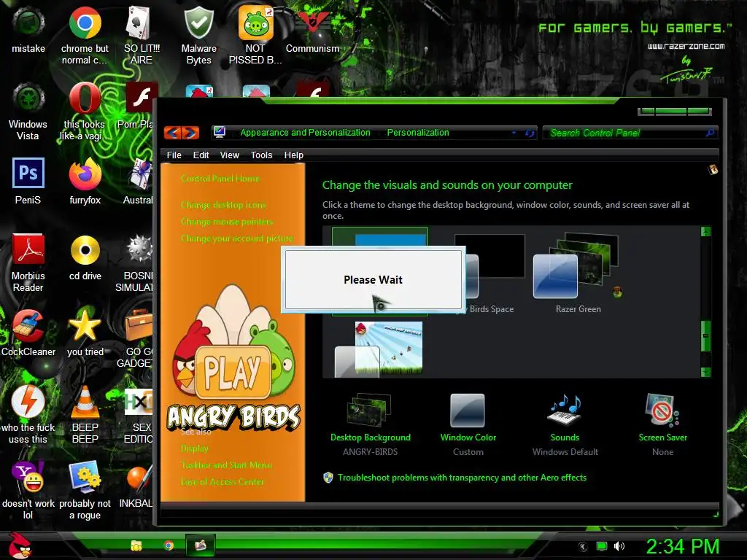Screen dimensions: 747x560
Task: Open the Desktop Background stacked images icon
Action: coord(370,410)
